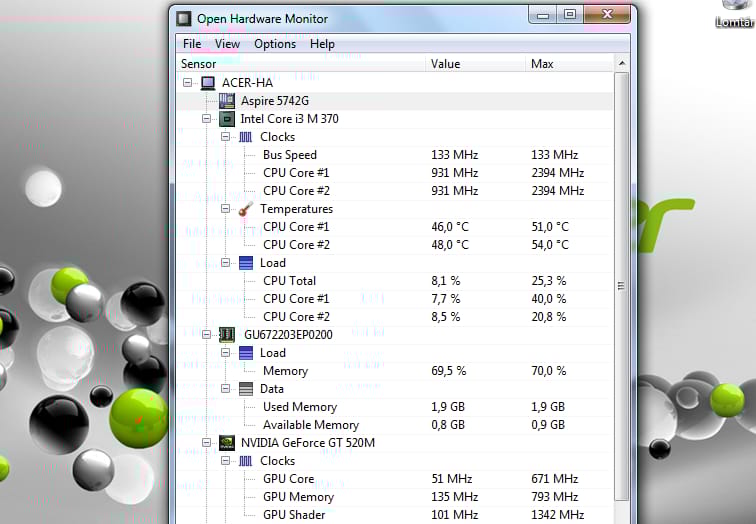The height and width of the screenshot is (524, 756).
Task: Click the Max column header
Action: (x=569, y=64)
